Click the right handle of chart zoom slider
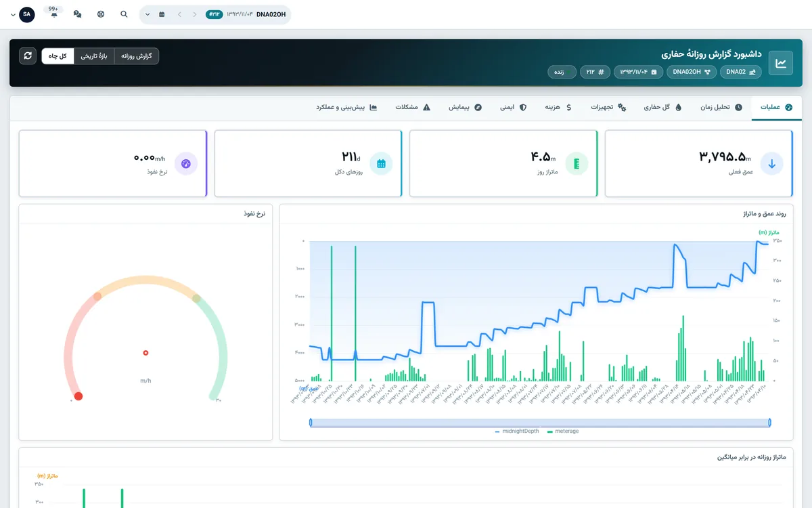The image size is (812, 508). pyautogui.click(x=770, y=423)
